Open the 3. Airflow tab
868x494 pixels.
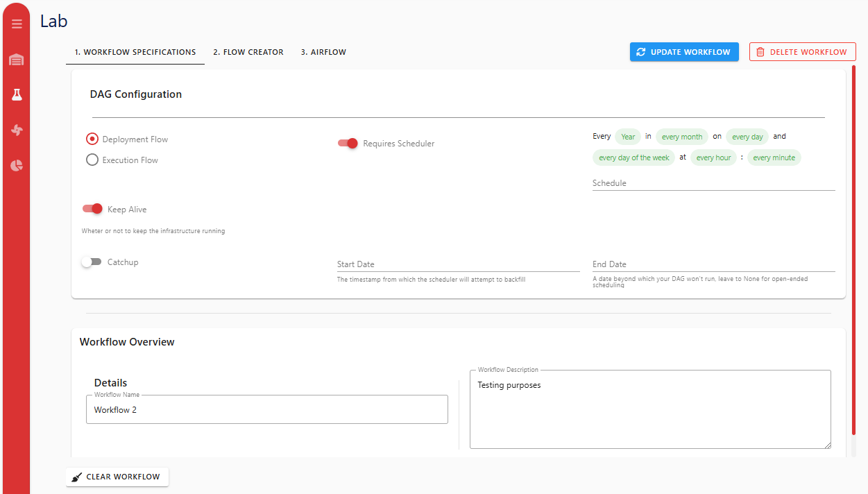(x=323, y=51)
